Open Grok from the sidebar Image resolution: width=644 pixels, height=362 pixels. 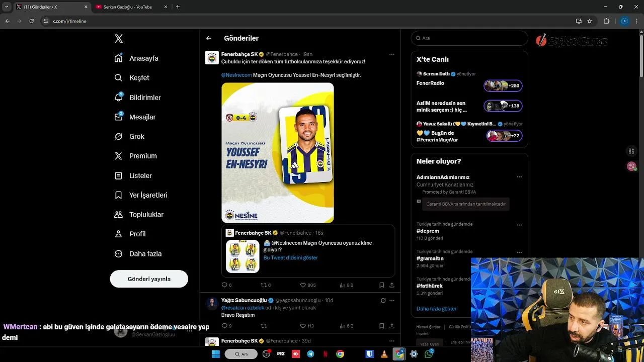(x=129, y=136)
